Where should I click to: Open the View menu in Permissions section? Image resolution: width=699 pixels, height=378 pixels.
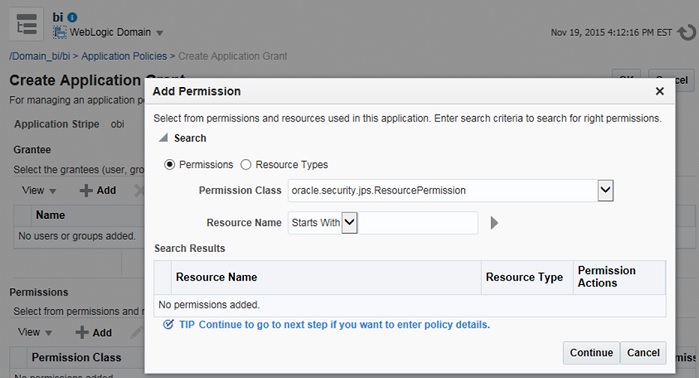[35, 333]
